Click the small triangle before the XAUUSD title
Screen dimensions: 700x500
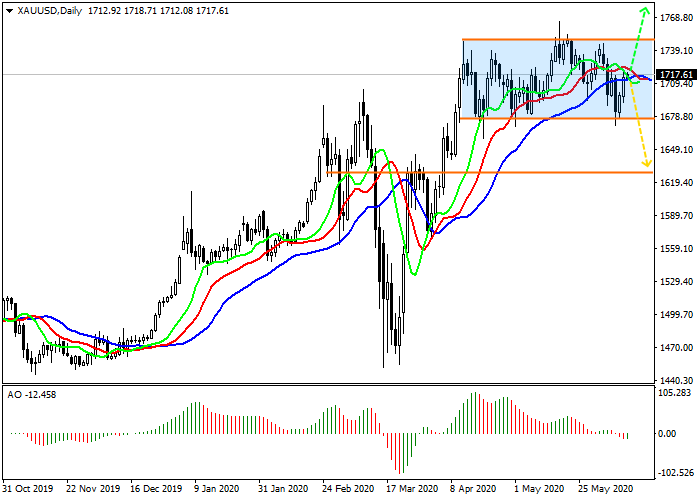click(8, 10)
